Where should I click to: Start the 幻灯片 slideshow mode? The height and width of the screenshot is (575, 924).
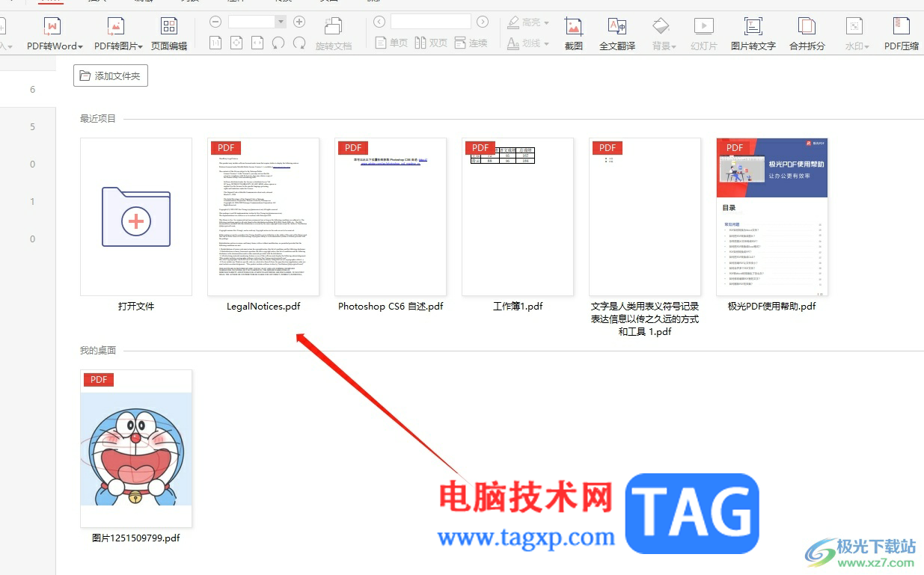click(704, 34)
